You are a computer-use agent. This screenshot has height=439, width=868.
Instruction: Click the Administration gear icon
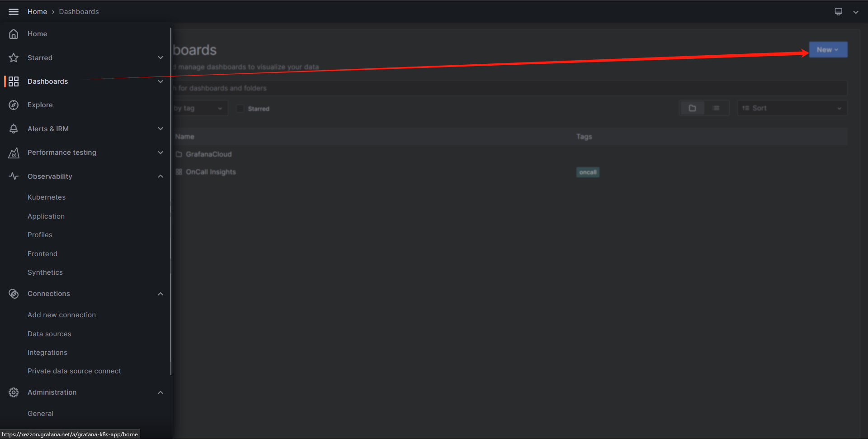(14, 392)
